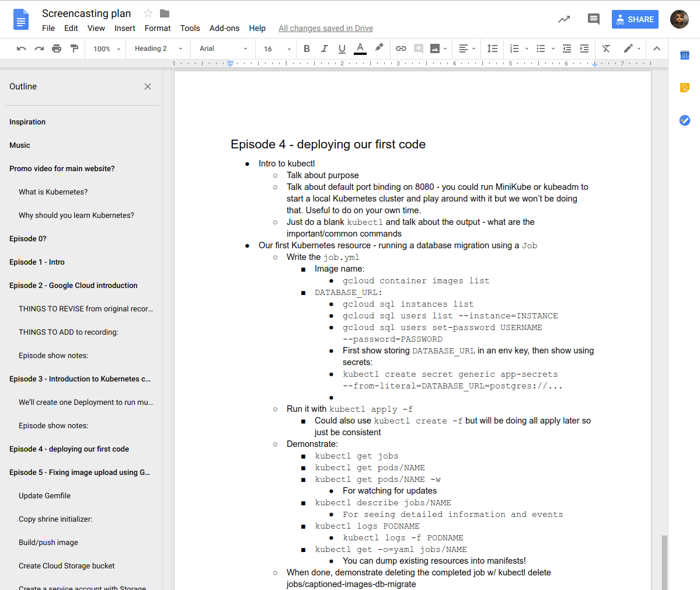
Task: Toggle Italic formatting
Action: 325,48
